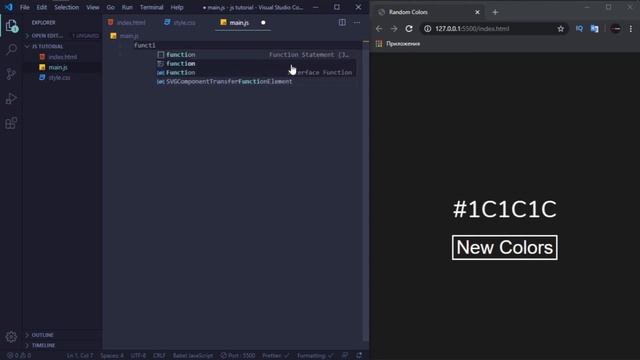Bookmark this page with star icon
The width and height of the screenshot is (640, 360).
tap(560, 29)
